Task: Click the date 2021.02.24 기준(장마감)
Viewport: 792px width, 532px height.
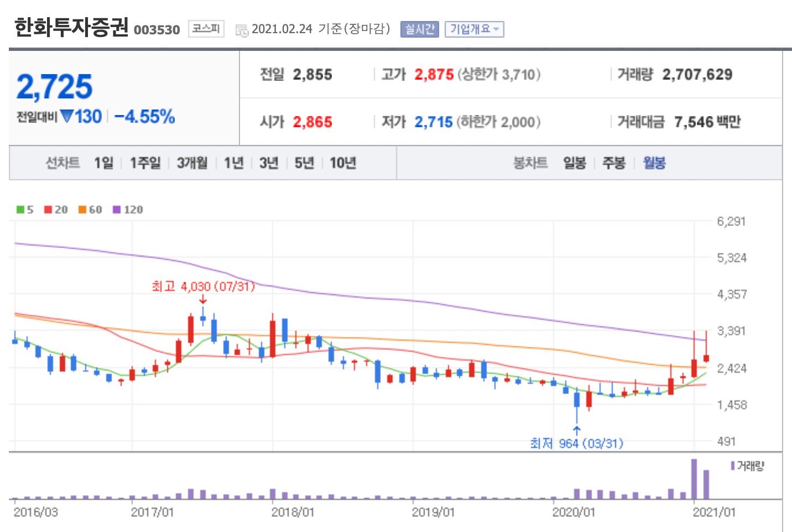Action: click(x=321, y=29)
